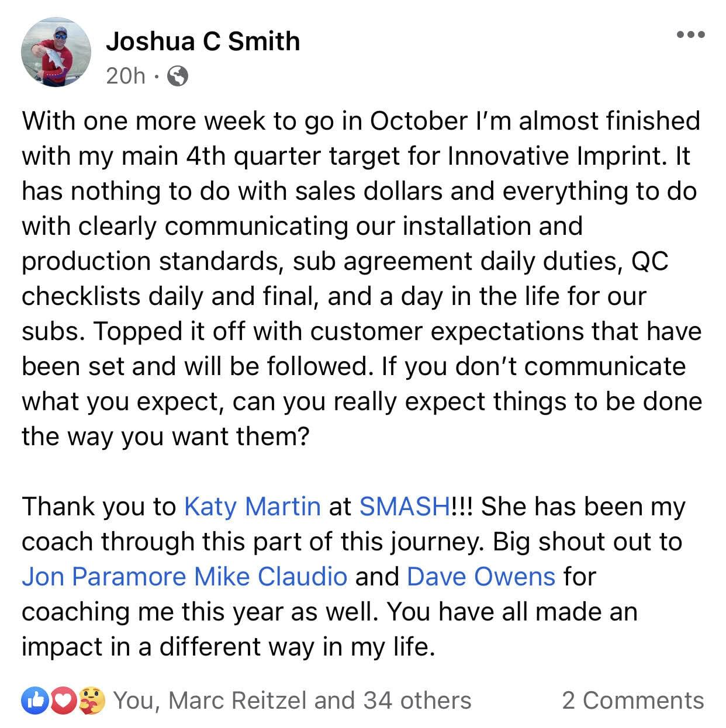Open Joshua C Smith's profile picture
Screen dimensions: 726x728
pos(56,52)
